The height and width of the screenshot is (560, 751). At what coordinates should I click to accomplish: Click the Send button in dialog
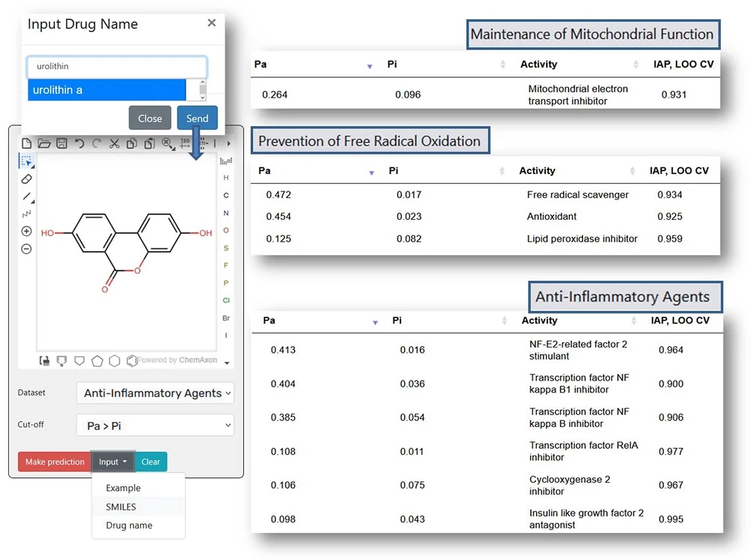(x=198, y=118)
